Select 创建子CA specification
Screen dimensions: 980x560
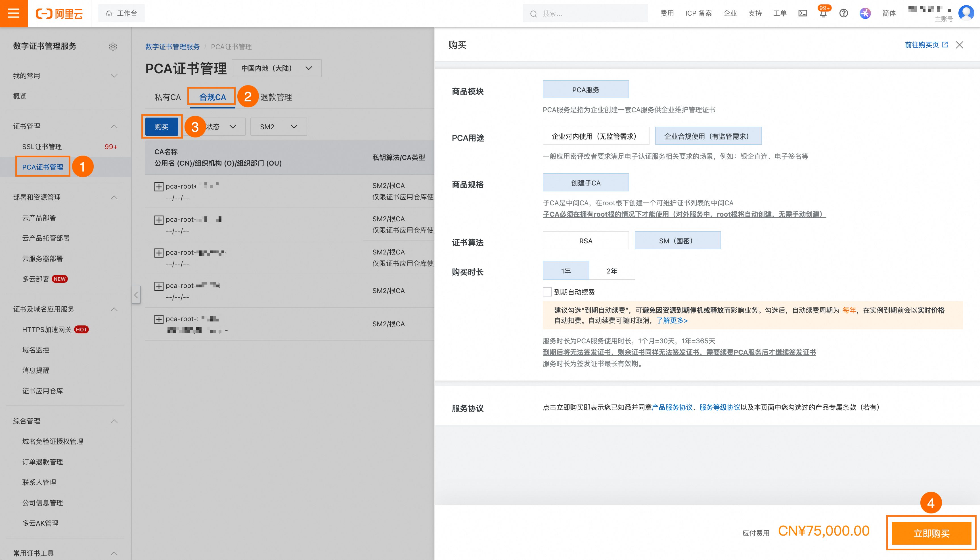point(586,183)
